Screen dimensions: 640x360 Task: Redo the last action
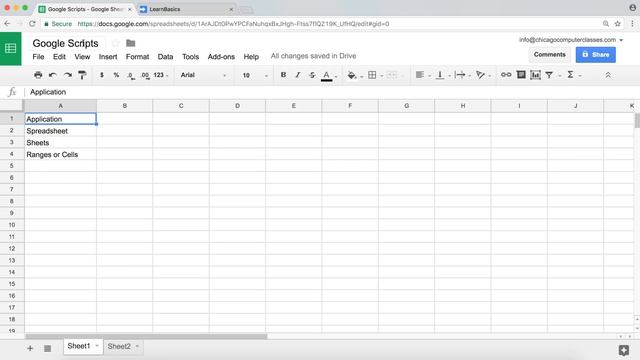click(67, 75)
